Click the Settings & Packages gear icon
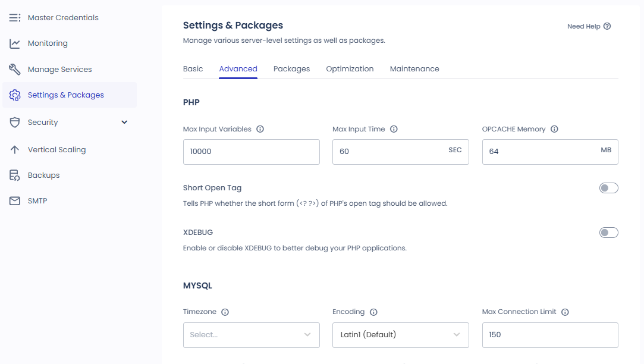 [15, 95]
